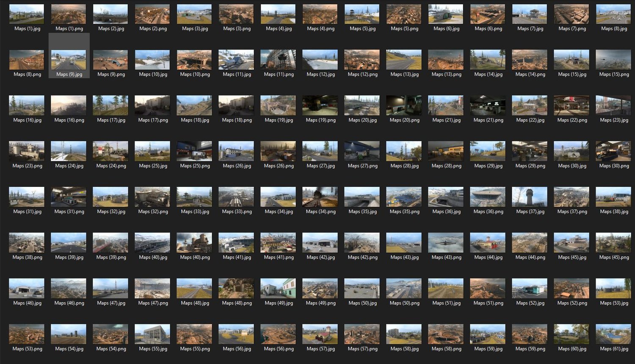The width and height of the screenshot is (635, 364).
Task: Select the Maps (56).png thumbnail
Action: point(278,334)
